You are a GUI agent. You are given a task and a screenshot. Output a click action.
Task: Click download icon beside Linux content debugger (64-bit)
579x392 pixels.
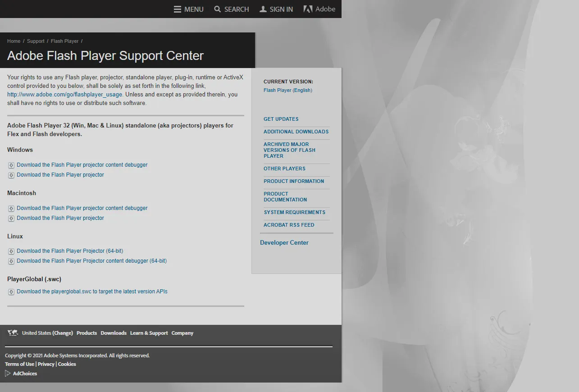(11, 261)
